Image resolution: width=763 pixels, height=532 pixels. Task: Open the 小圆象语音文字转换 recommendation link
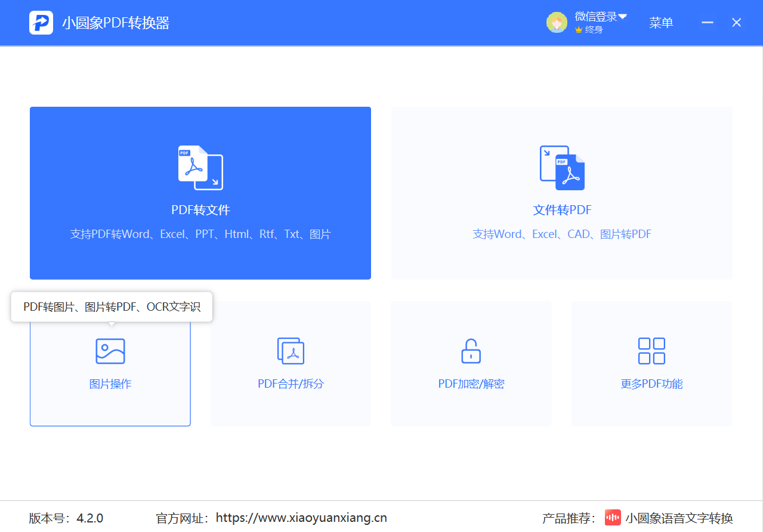(x=679, y=518)
